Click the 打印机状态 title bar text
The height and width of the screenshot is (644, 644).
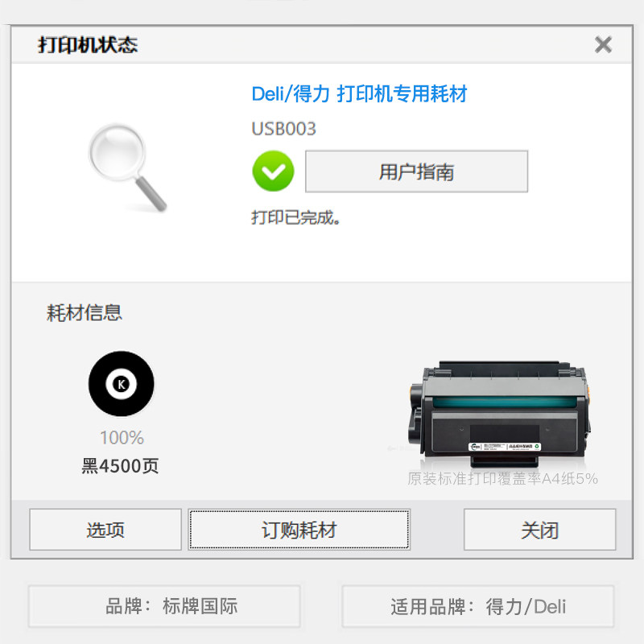[x=88, y=45]
